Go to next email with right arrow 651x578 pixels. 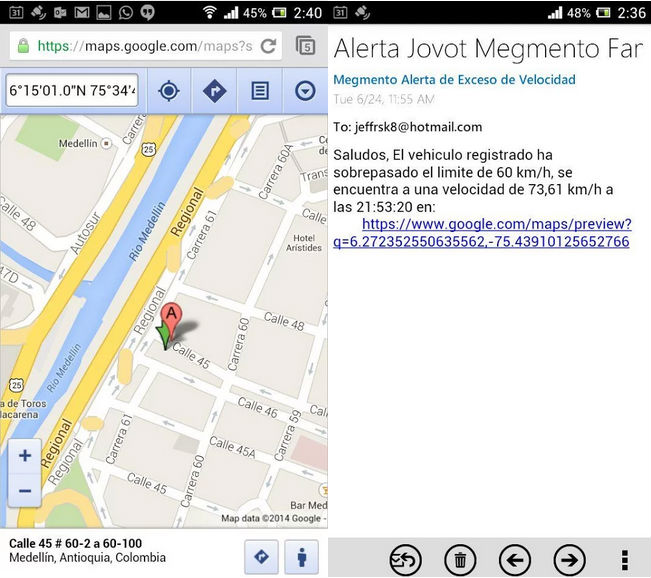click(570, 560)
